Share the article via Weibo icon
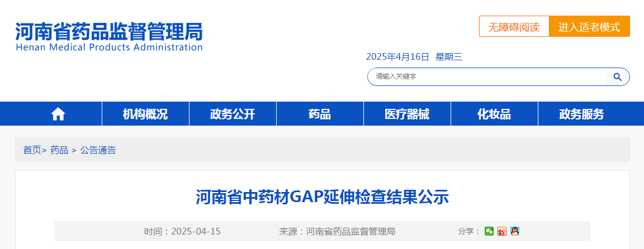The height and width of the screenshot is (249, 644). [502, 231]
